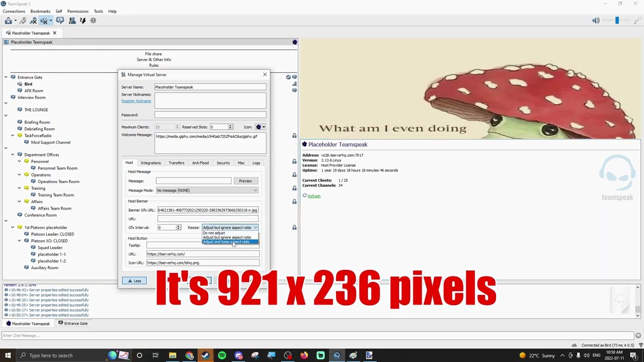
Task: Open Firefox from the taskbar
Action: 304,355
